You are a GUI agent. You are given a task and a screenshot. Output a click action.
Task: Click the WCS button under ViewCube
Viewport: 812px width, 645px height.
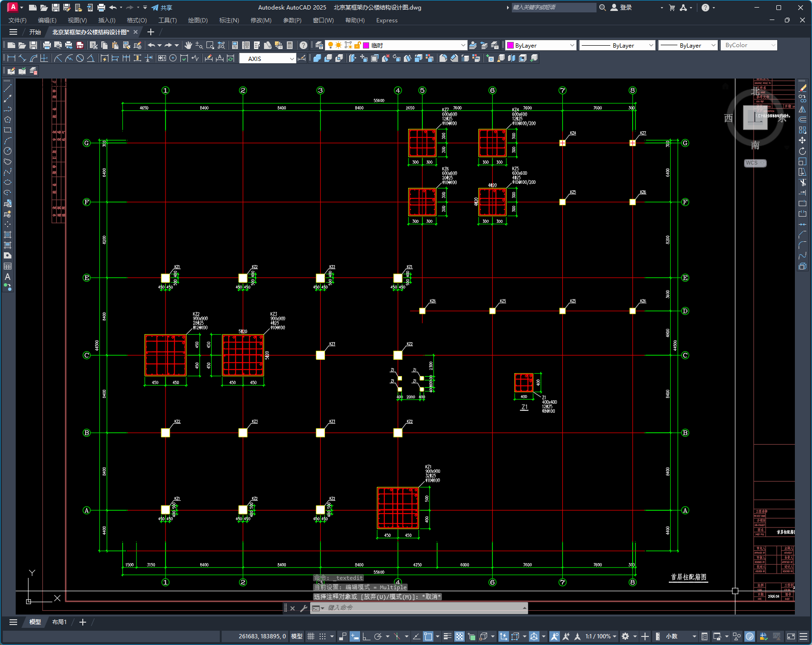755,163
